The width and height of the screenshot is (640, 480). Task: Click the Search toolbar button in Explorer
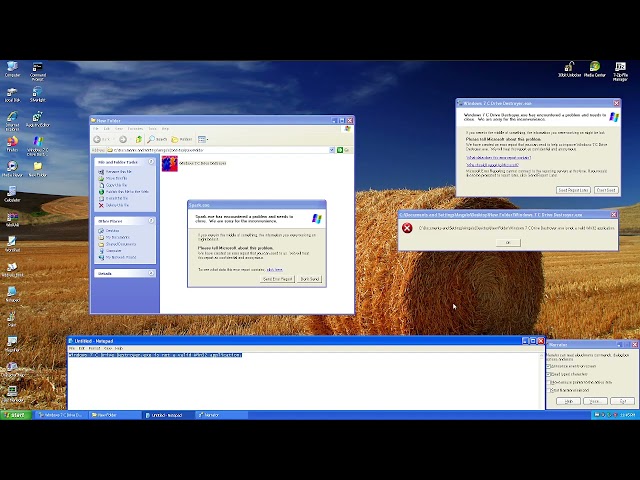coord(158,140)
